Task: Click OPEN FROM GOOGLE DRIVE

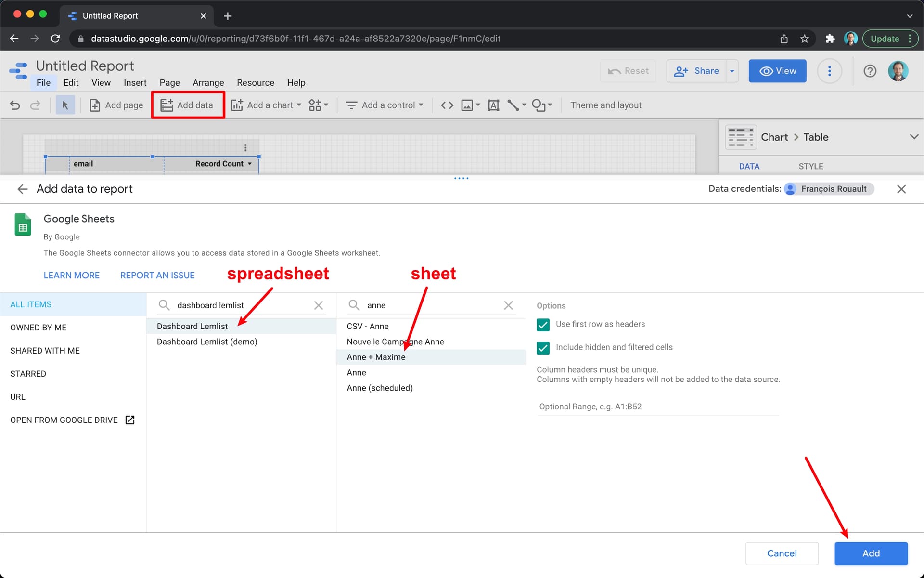Action: point(73,420)
